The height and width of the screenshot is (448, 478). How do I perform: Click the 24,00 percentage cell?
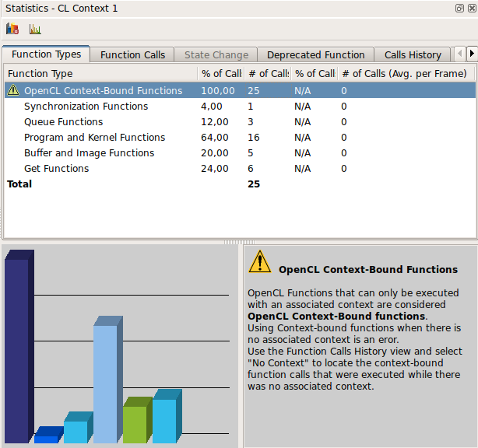pos(214,169)
